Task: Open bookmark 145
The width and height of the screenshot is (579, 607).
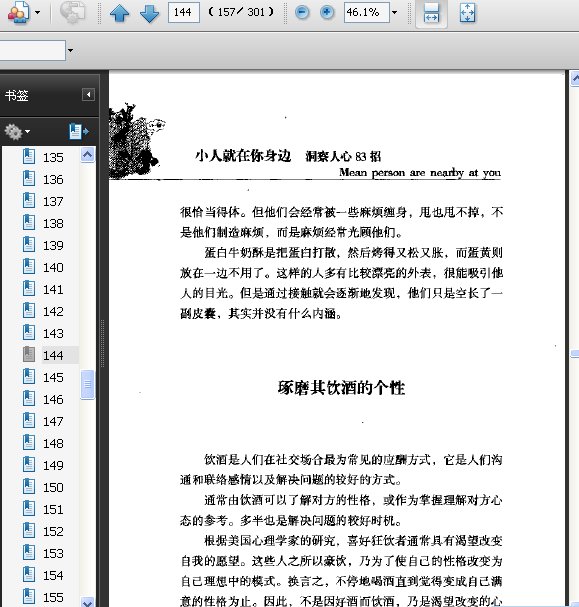Action: pyautogui.click(x=53, y=377)
